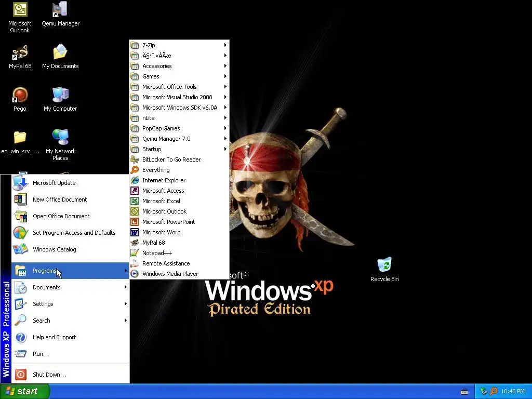The height and width of the screenshot is (399, 532).
Task: Launch Microsoft Outlook from Programs menu
Action: pyautogui.click(x=179, y=211)
